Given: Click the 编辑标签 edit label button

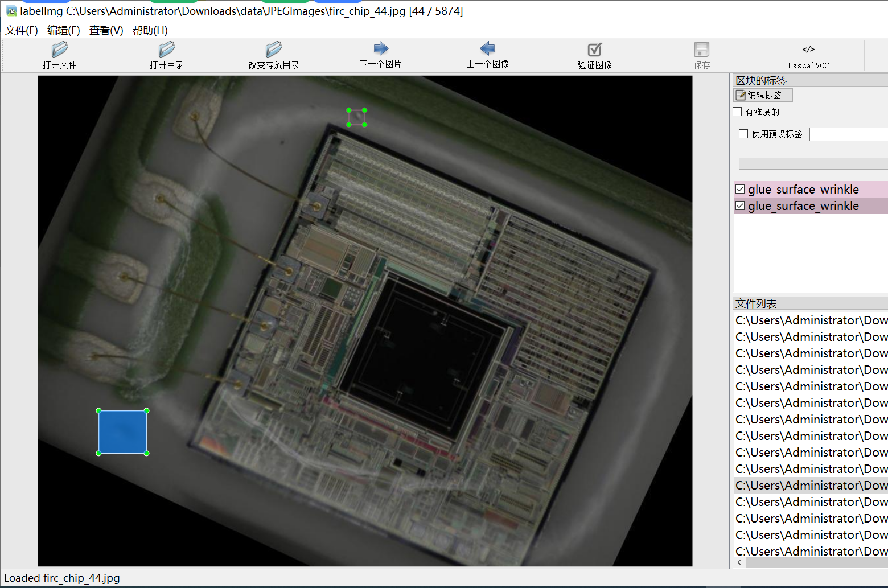Looking at the screenshot, I should [763, 95].
